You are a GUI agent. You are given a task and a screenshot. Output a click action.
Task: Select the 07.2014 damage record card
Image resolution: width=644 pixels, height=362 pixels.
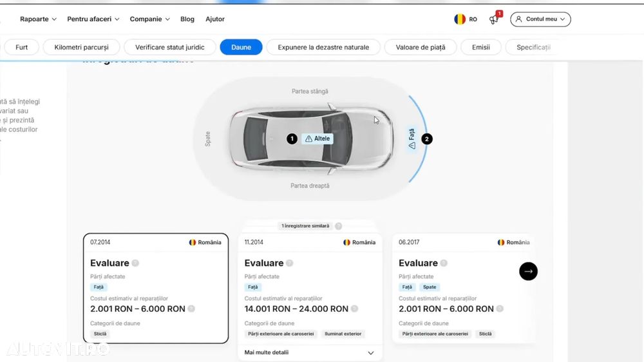click(x=155, y=288)
